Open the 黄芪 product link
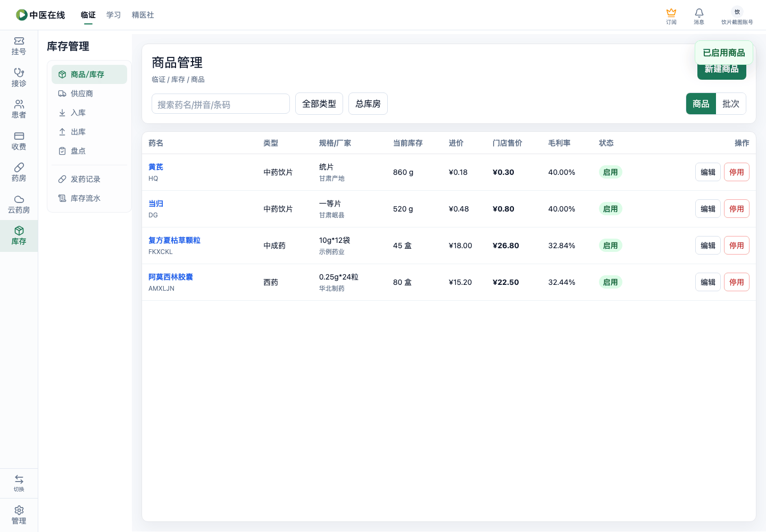766x532 pixels. pyautogui.click(x=156, y=167)
